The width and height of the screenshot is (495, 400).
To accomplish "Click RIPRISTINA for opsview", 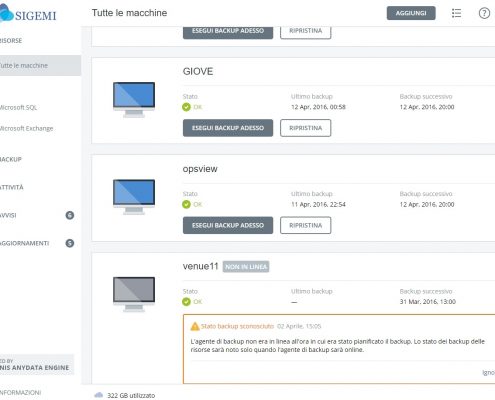I will coord(306,225).
